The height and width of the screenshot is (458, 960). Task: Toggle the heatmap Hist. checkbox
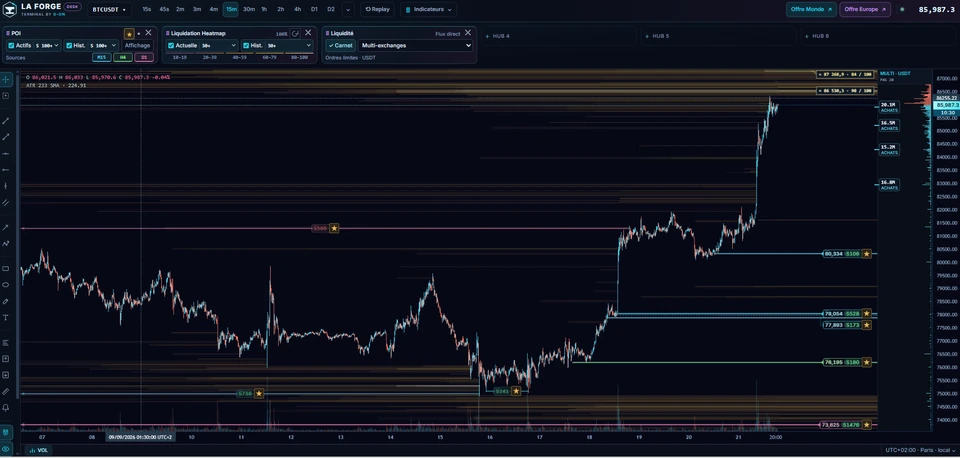click(x=246, y=45)
